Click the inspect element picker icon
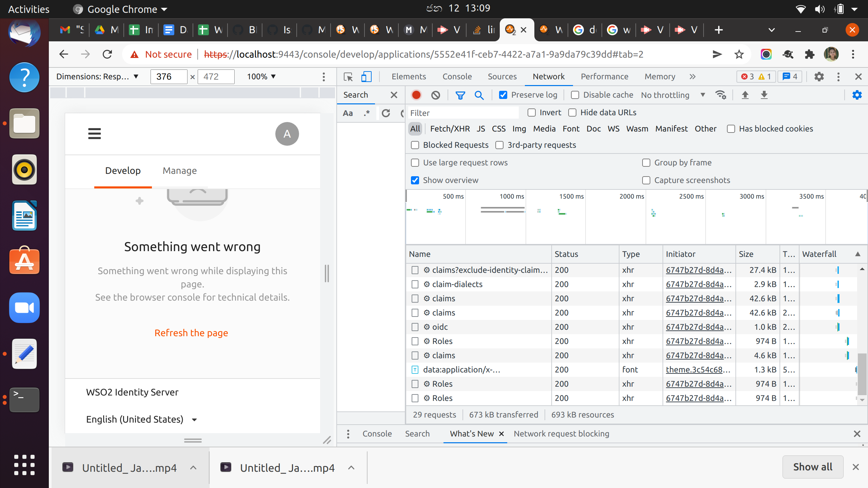This screenshot has height=488, width=868. tap(348, 77)
